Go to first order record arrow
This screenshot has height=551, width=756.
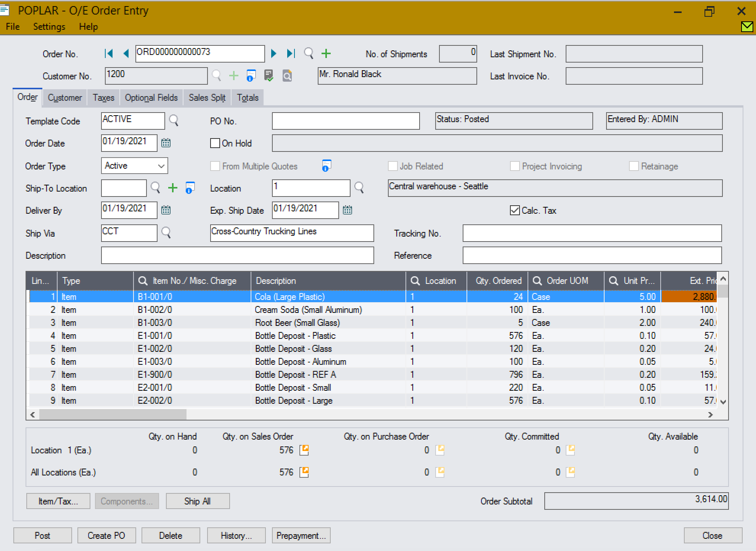[109, 53]
